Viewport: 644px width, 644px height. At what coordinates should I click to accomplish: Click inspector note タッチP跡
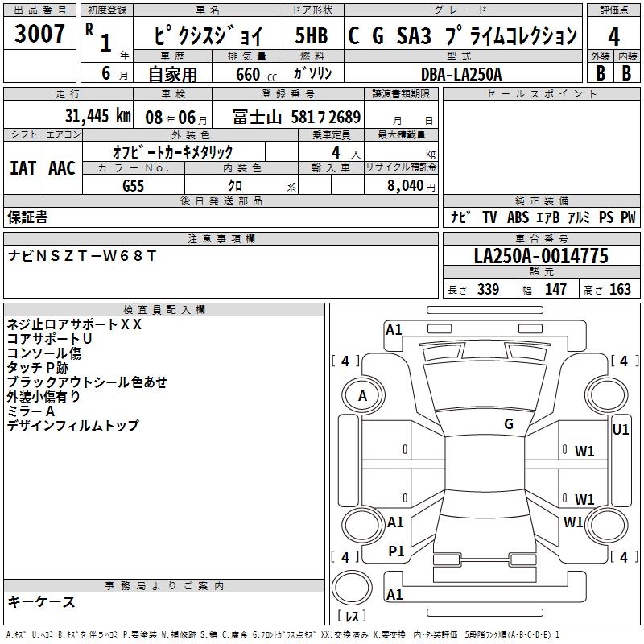point(37,368)
